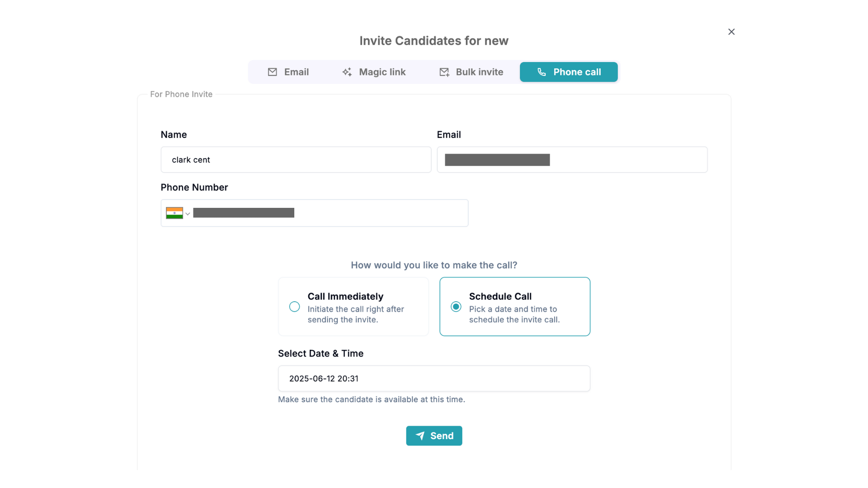Image resolution: width=868 pixels, height=488 pixels.
Task: Open the date and time picker field
Action: 434,378
